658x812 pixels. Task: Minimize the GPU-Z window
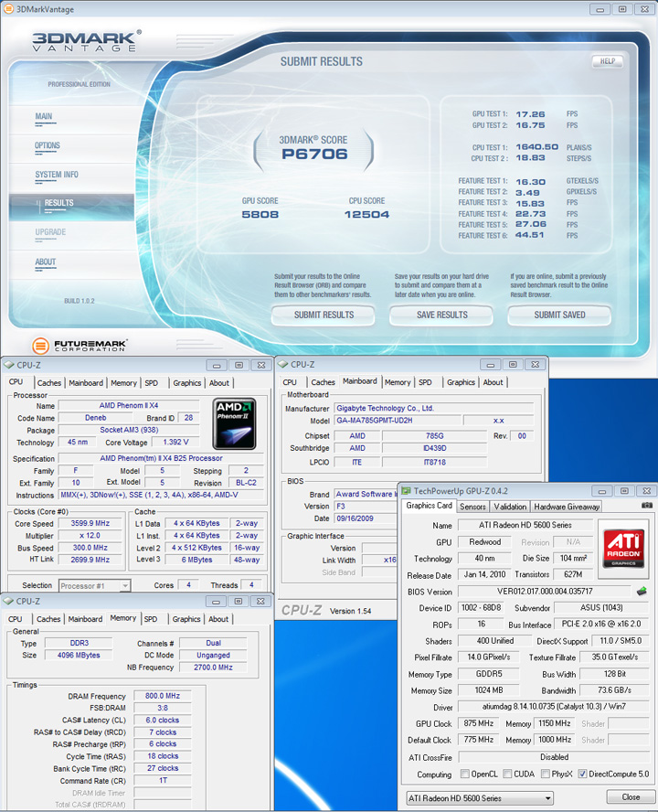pyautogui.click(x=602, y=491)
